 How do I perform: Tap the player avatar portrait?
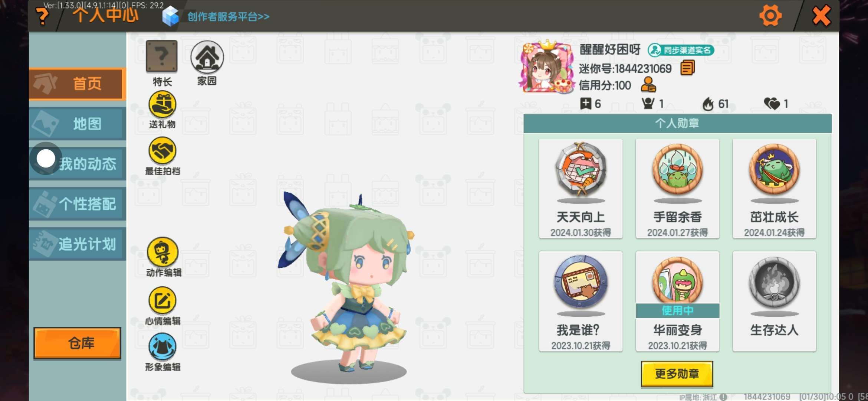tap(547, 67)
